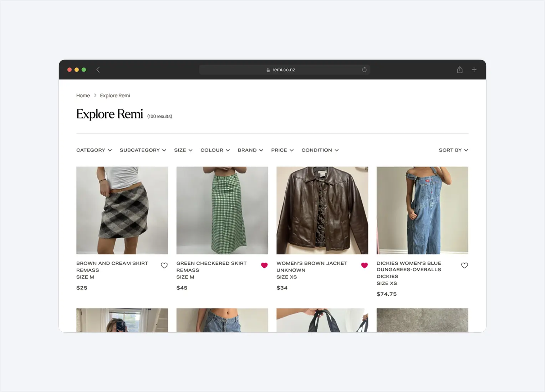Viewport: 545px width, 392px height.
Task: Click the lock icon in address bar
Action: coord(268,70)
